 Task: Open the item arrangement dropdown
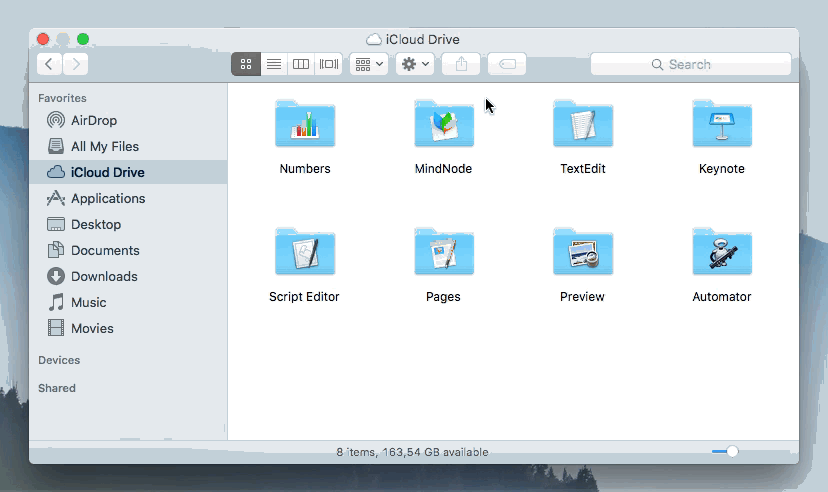(x=369, y=64)
